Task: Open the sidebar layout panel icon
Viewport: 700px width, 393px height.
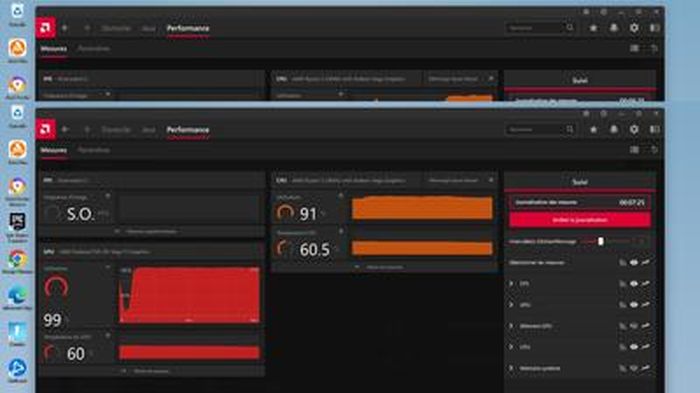Action: point(654,130)
